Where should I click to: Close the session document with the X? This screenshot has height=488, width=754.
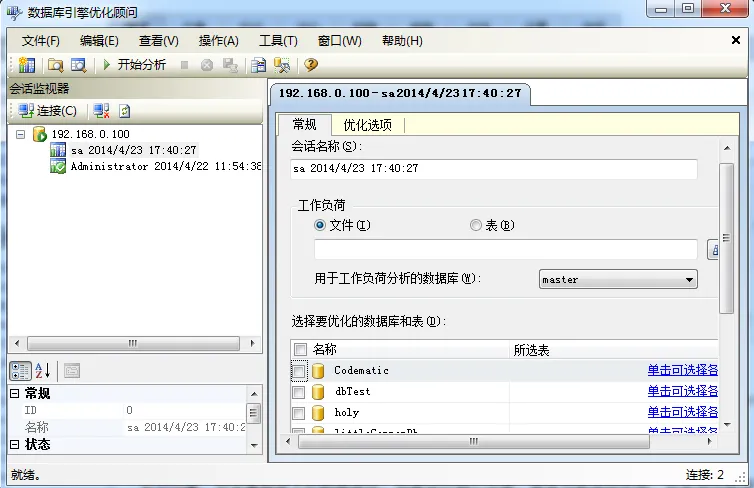[x=736, y=40]
